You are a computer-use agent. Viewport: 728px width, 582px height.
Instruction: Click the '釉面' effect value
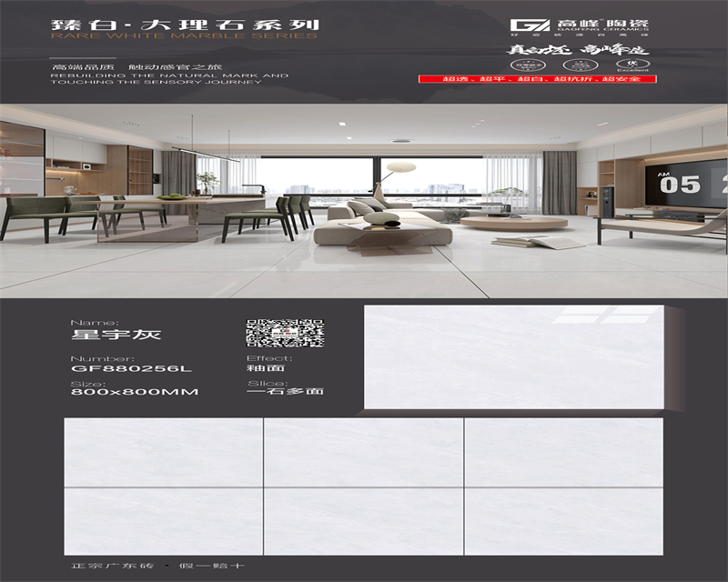pos(265,368)
